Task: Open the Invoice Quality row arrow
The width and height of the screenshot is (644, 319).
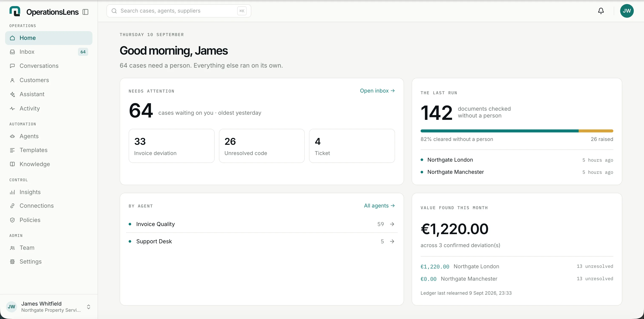Action: pyautogui.click(x=392, y=224)
